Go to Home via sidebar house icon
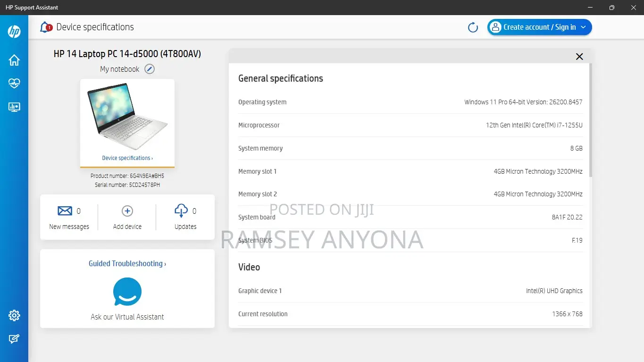 point(14,60)
